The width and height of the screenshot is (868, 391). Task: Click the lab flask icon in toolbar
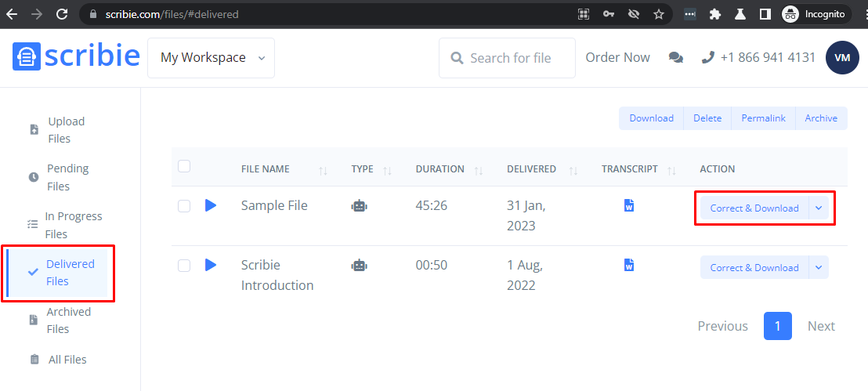pos(740,14)
